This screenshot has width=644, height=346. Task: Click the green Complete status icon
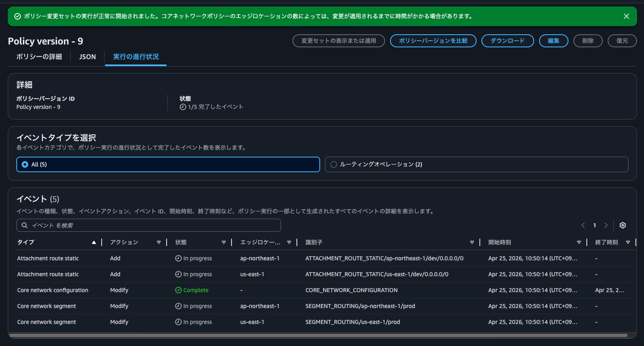[178, 290]
